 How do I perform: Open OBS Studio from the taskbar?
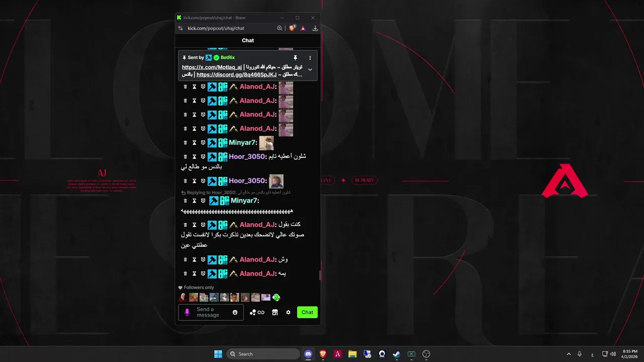[426, 354]
